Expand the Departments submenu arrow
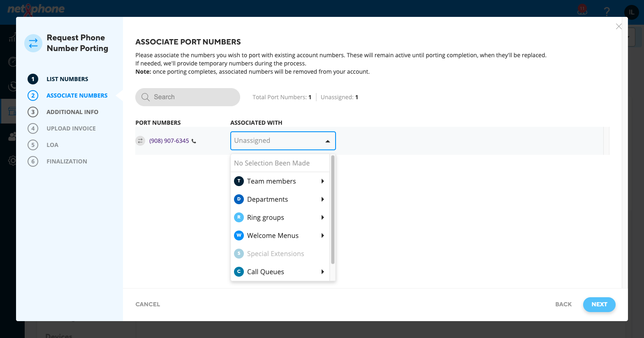 323,199
